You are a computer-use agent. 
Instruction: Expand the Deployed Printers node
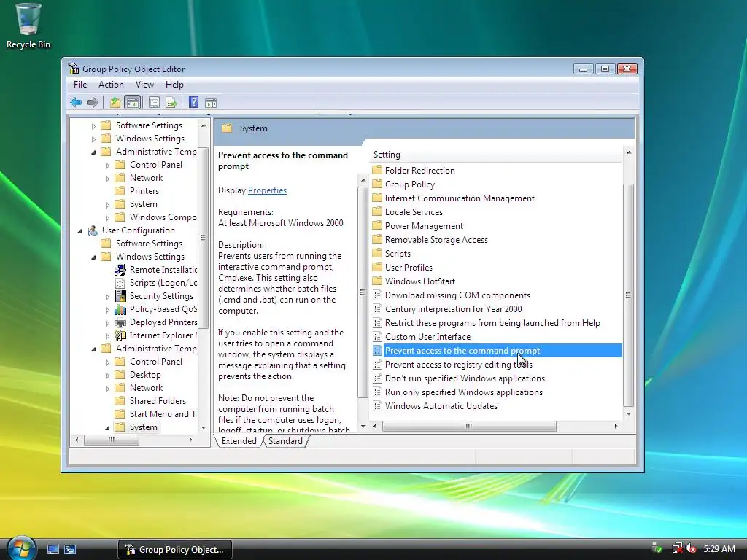(107, 323)
